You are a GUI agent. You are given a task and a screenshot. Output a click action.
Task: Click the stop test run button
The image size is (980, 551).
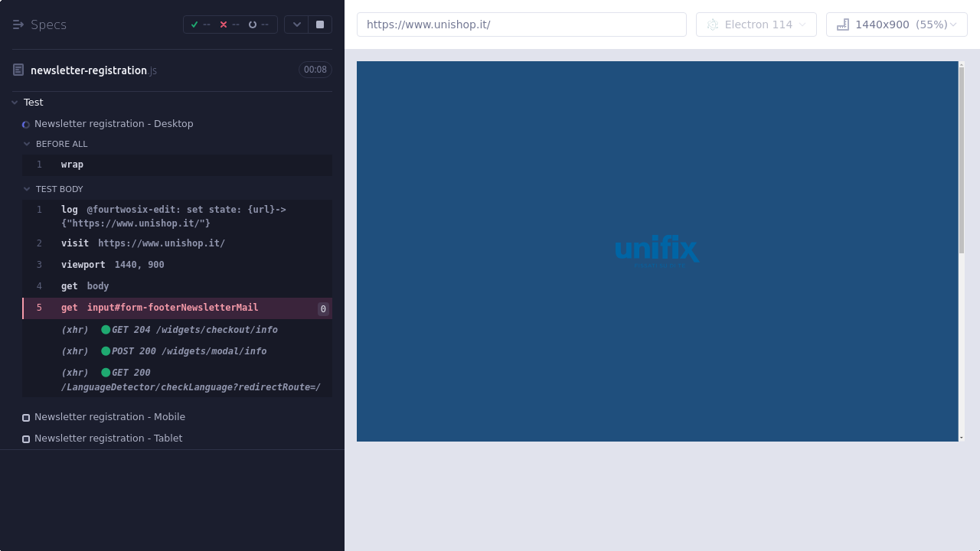(320, 24)
